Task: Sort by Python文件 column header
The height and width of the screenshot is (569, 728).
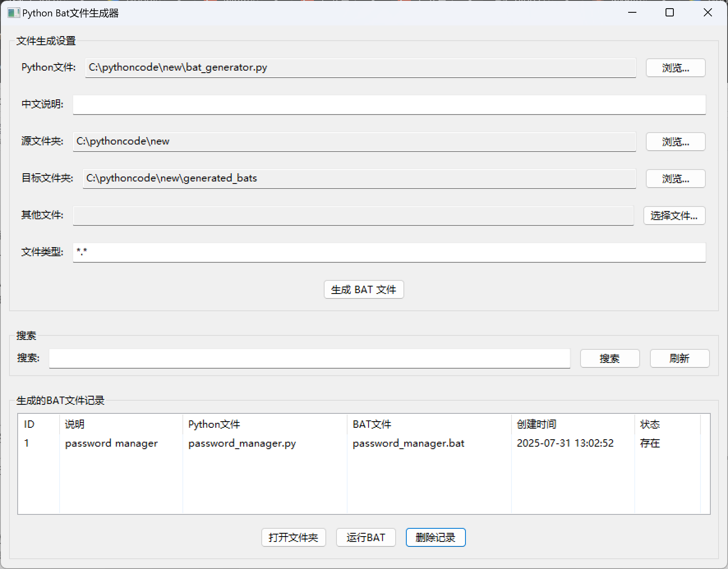Action: tap(265, 424)
